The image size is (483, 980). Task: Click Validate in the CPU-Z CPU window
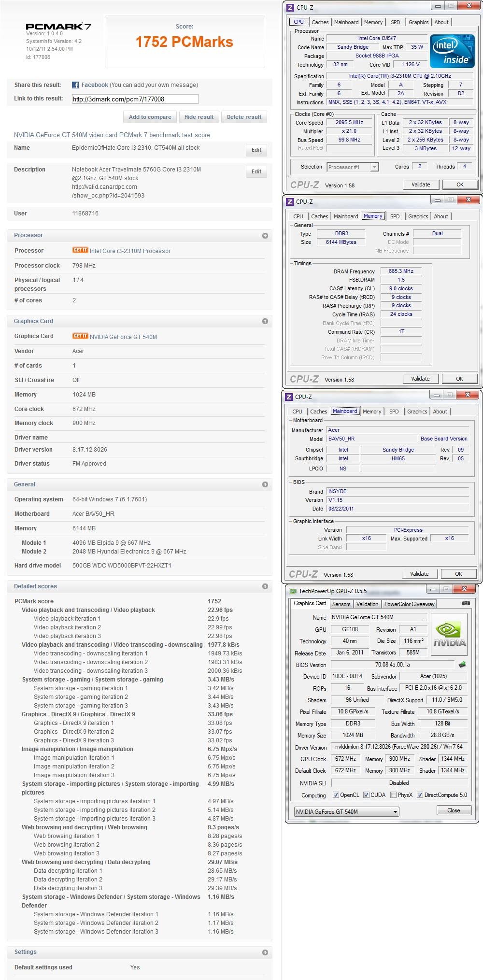tap(421, 185)
